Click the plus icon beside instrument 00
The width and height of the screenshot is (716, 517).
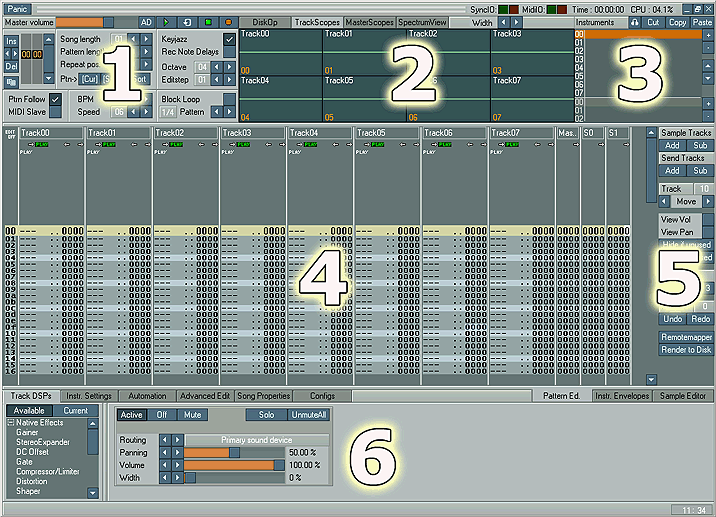(708, 35)
